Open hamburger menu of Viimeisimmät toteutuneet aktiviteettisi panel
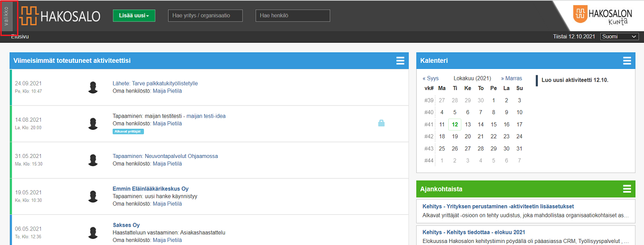644x245 pixels. point(400,61)
